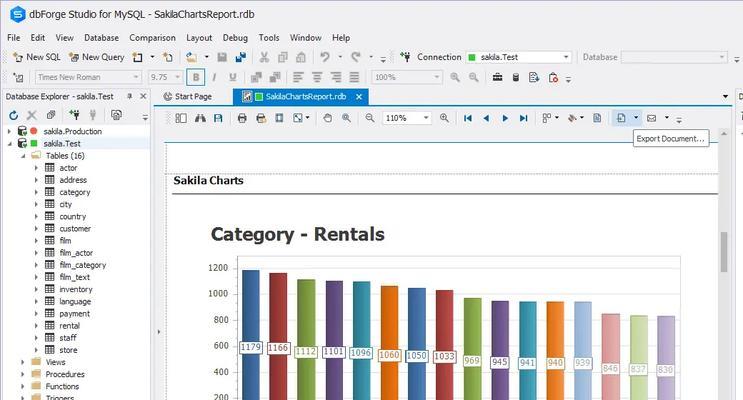This screenshot has height=400, width=743.
Task: Select the rental table
Action: 69,326
